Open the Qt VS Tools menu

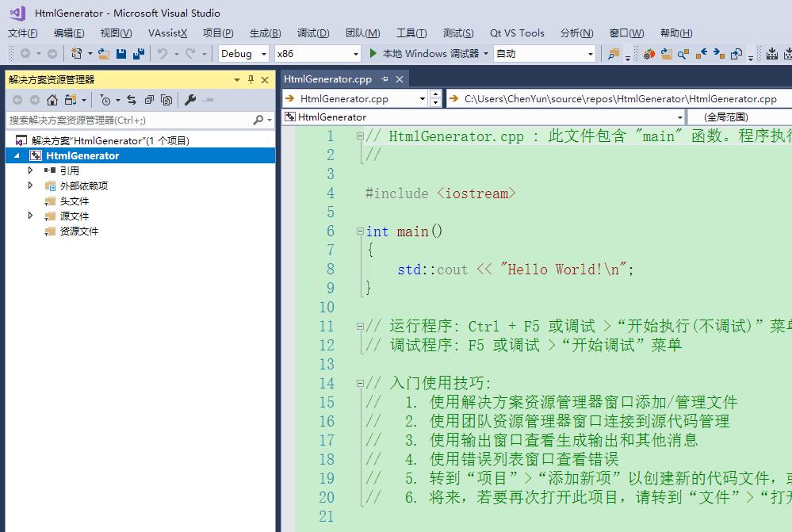tap(517, 33)
